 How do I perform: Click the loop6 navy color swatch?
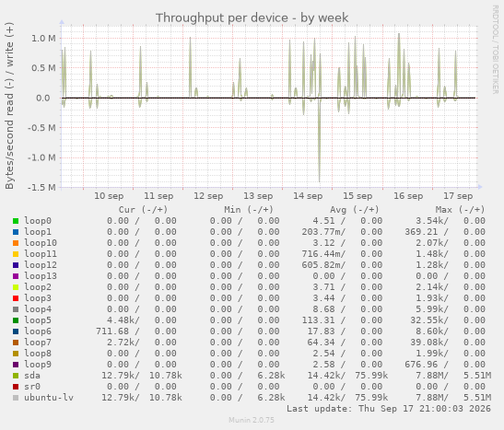coord(16,331)
